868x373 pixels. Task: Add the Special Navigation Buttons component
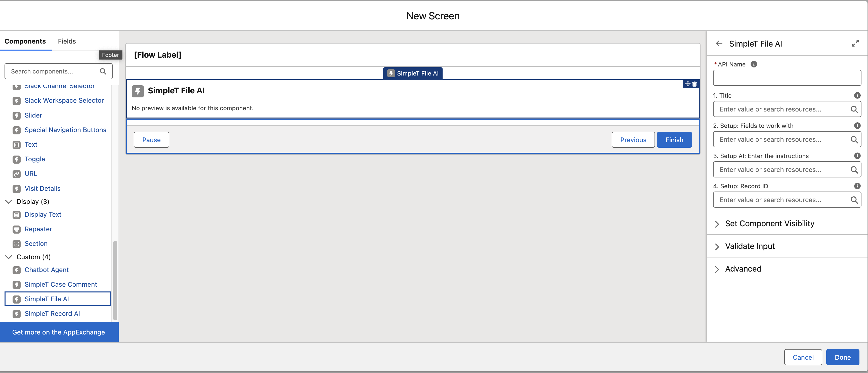tap(65, 130)
